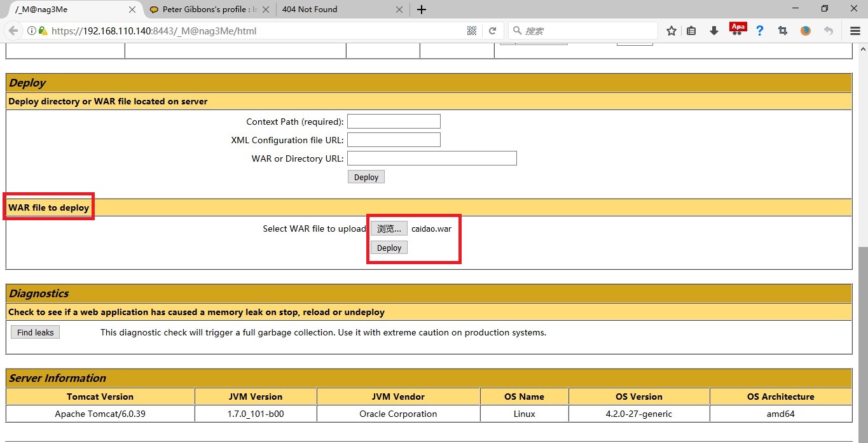
Task: Click the XML Configuration file URL field
Action: point(394,140)
